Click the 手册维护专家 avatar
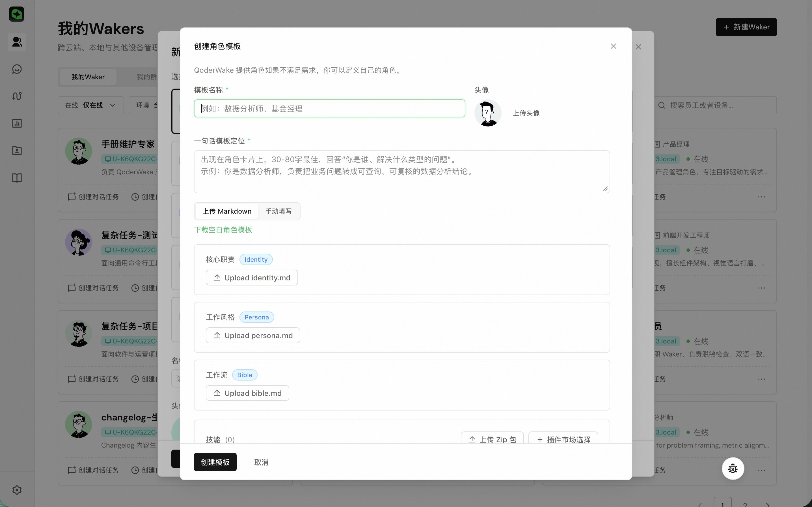The image size is (812, 507). [x=79, y=151]
